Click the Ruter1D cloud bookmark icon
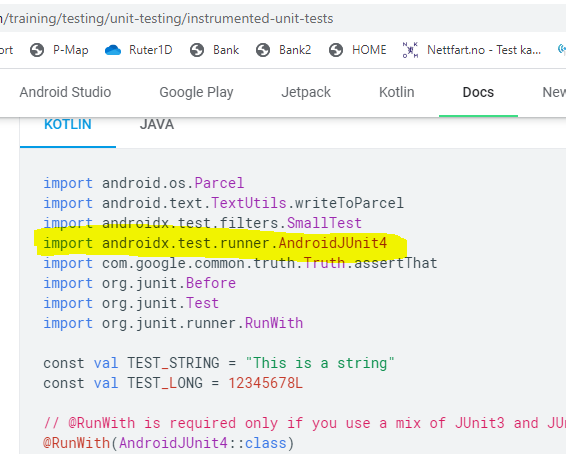The width and height of the screenshot is (566, 454). (113, 50)
